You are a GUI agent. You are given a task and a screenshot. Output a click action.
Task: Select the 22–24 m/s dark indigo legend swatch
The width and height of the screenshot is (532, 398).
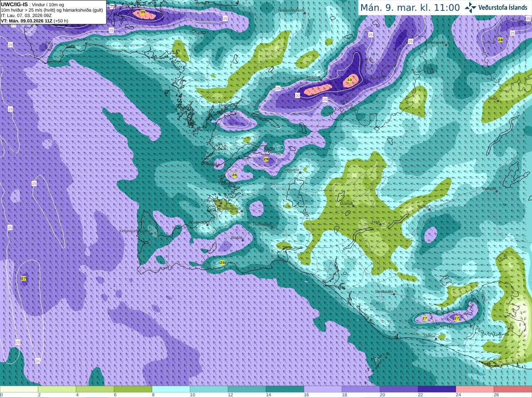tap(437, 389)
